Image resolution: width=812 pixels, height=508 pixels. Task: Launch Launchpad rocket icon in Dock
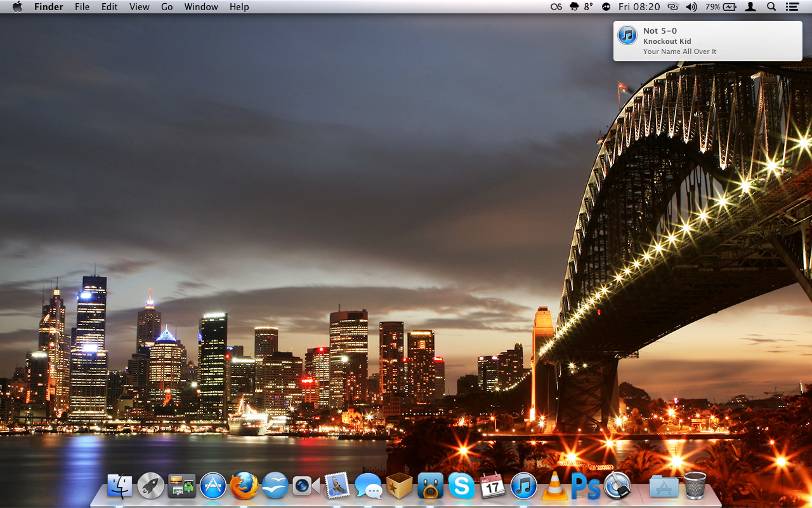click(151, 486)
